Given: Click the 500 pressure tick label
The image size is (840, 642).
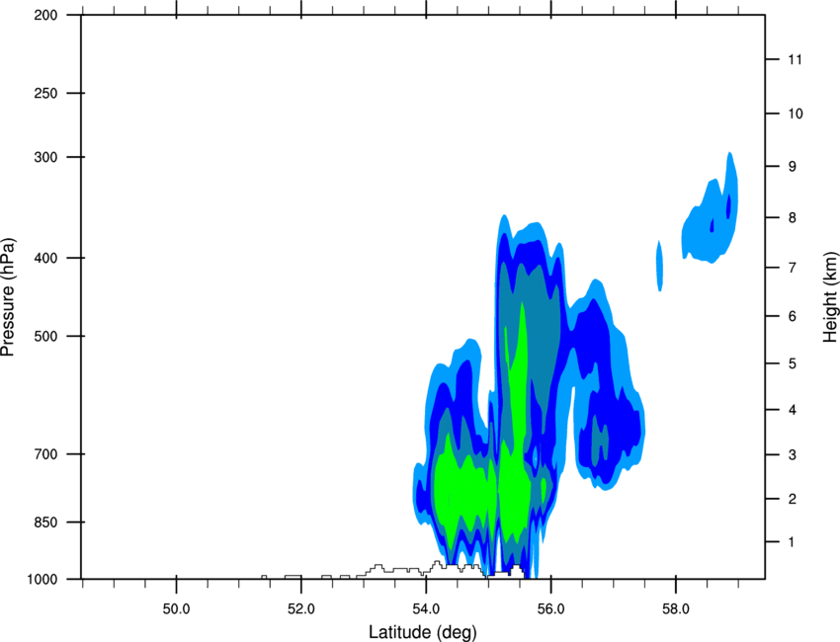Looking at the screenshot, I should pos(45,336).
